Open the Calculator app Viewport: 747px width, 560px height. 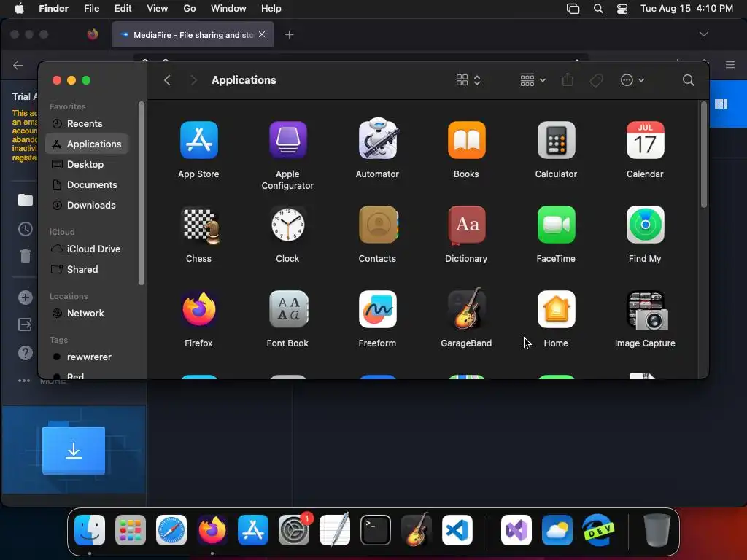[556, 140]
